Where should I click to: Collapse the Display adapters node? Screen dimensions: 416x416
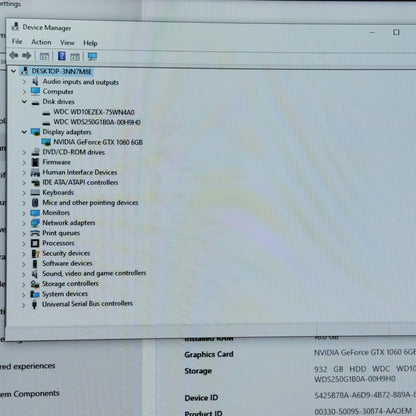24,132
